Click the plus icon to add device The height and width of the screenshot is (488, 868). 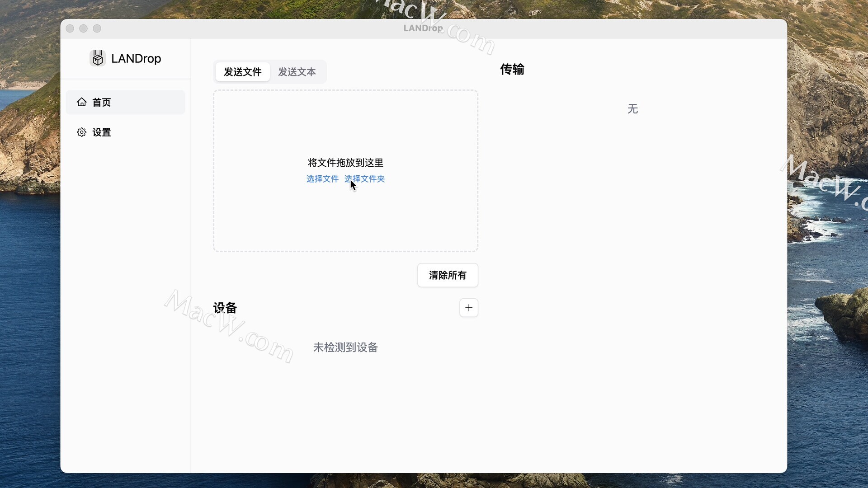pyautogui.click(x=468, y=308)
